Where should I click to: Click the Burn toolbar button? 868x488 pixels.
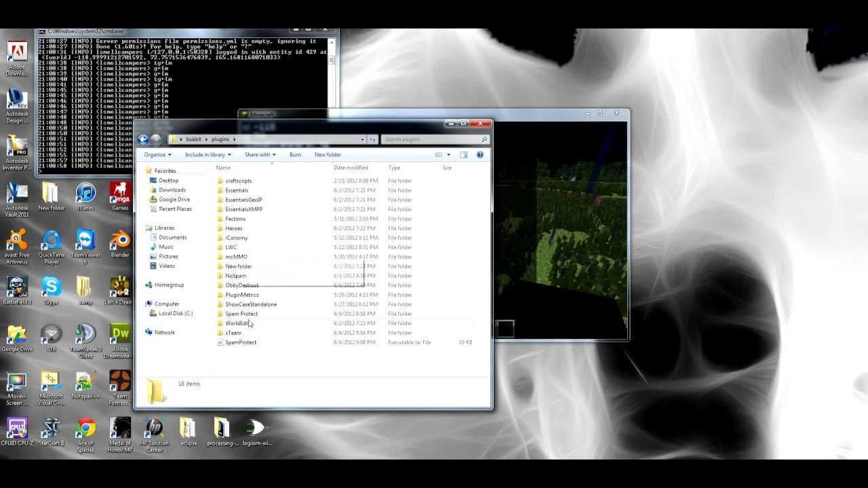click(x=295, y=155)
